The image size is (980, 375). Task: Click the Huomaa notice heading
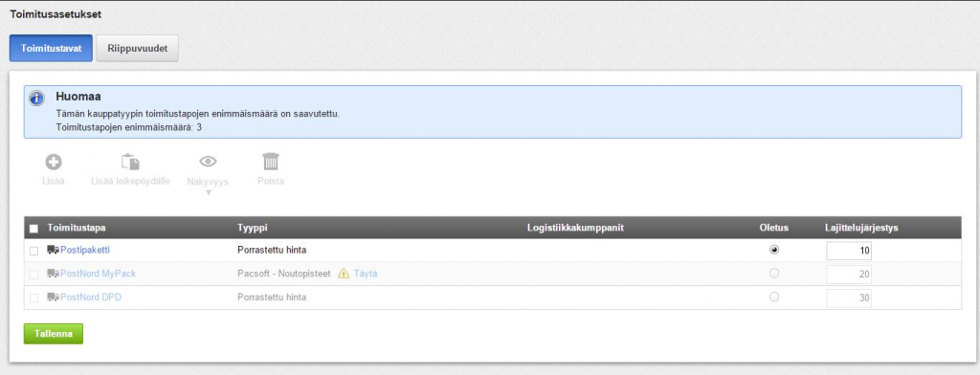click(x=78, y=97)
